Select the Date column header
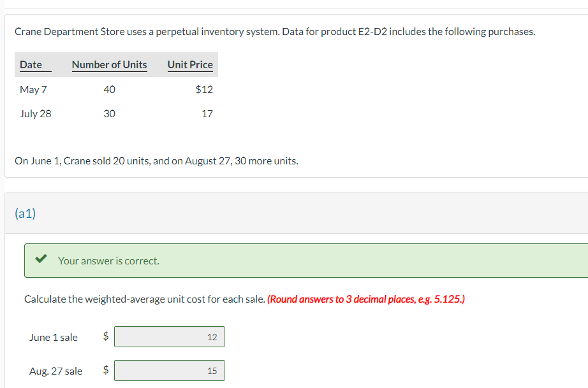The height and width of the screenshot is (388, 588). [x=33, y=64]
